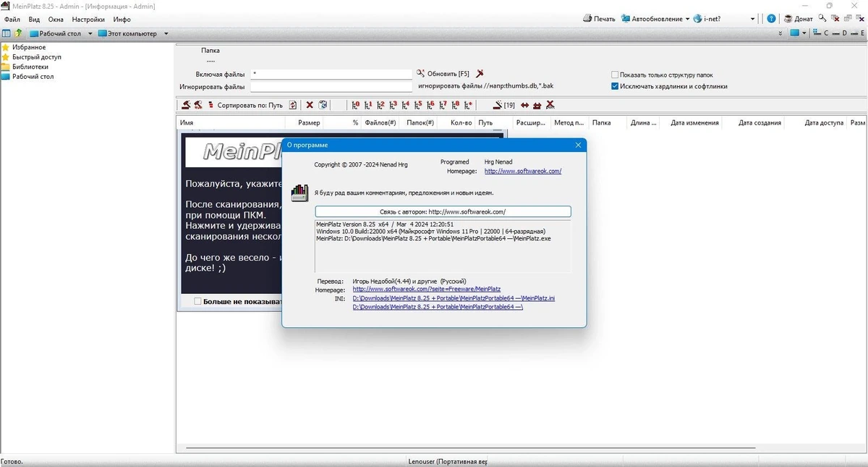This screenshot has height=467, width=868.
Task: Click the blue help question-mark icon
Action: click(771, 19)
